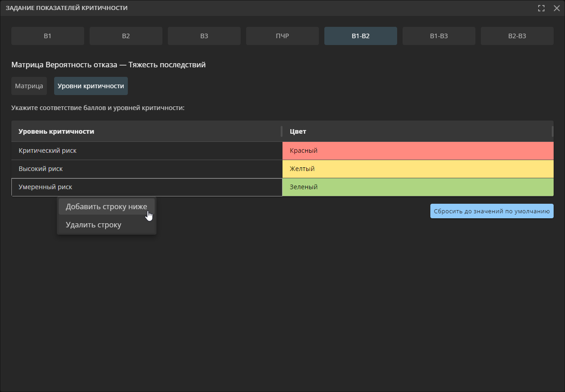The image size is (565, 392).
Task: Show the Матрица view
Action: point(29,86)
